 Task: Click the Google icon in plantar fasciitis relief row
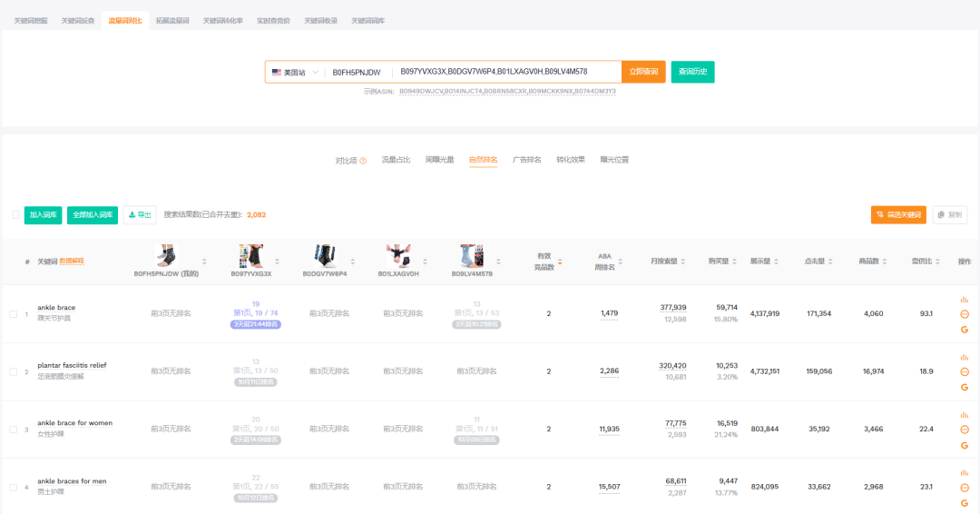pos(965,387)
